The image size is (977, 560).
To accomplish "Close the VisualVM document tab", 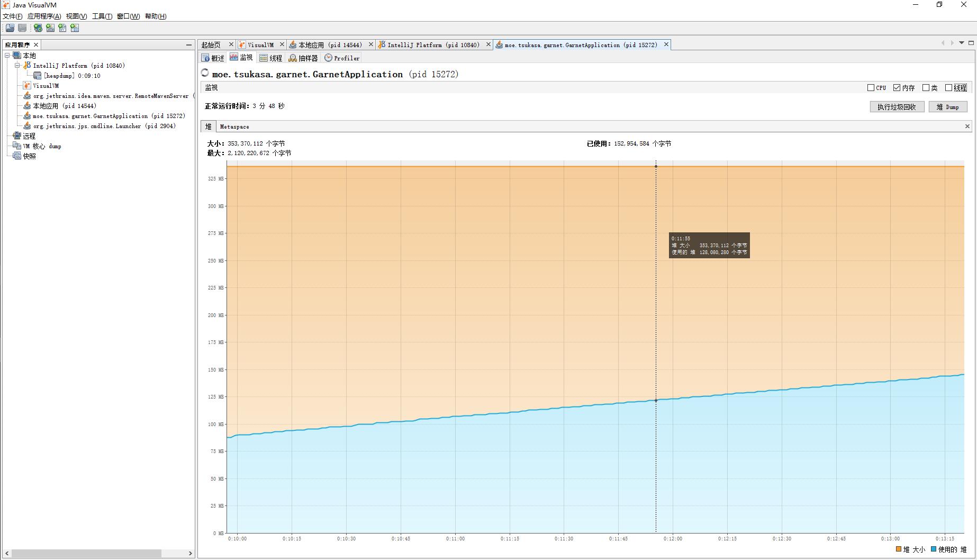I will (282, 44).
